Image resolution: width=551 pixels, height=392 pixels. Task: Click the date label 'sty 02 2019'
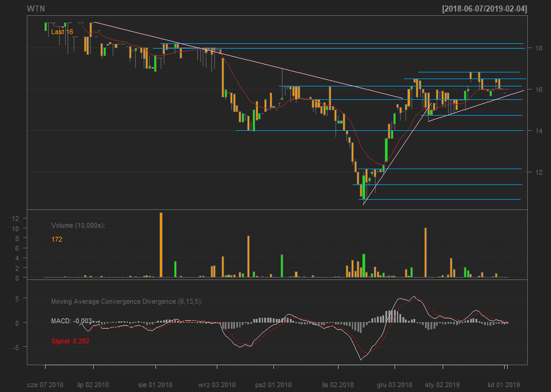point(443,385)
